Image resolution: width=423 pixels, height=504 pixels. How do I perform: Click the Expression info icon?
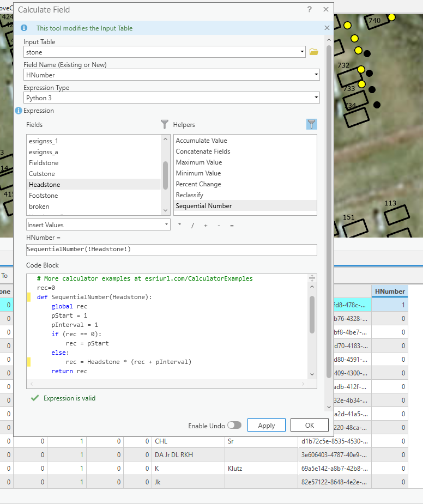[19, 111]
